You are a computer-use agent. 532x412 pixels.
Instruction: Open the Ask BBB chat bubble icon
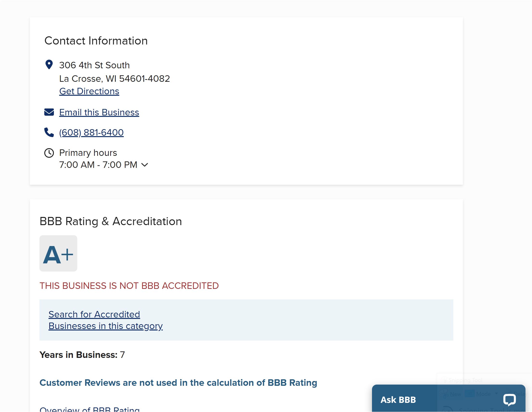pyautogui.click(x=509, y=399)
